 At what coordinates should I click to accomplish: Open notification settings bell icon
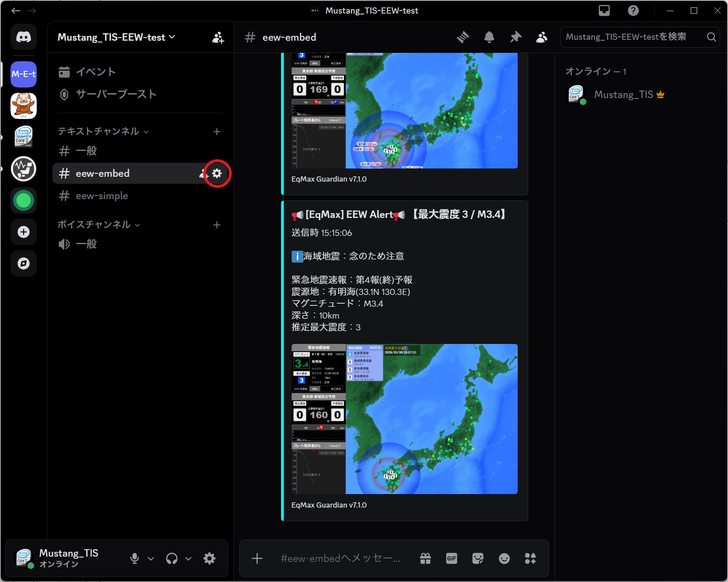[489, 37]
